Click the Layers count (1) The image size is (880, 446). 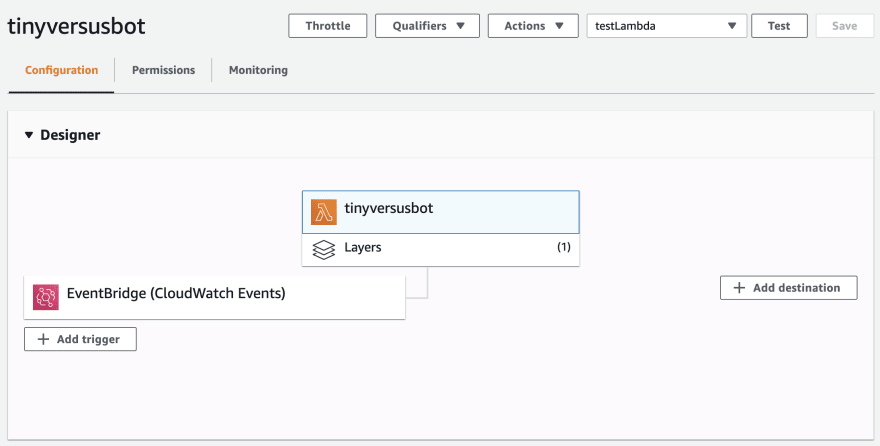pyautogui.click(x=563, y=247)
